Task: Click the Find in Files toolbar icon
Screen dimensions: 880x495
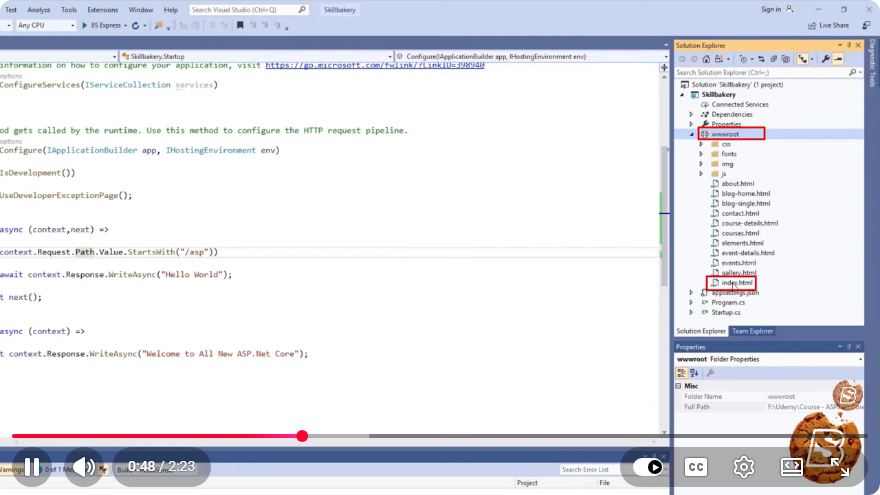Action: coord(159,25)
